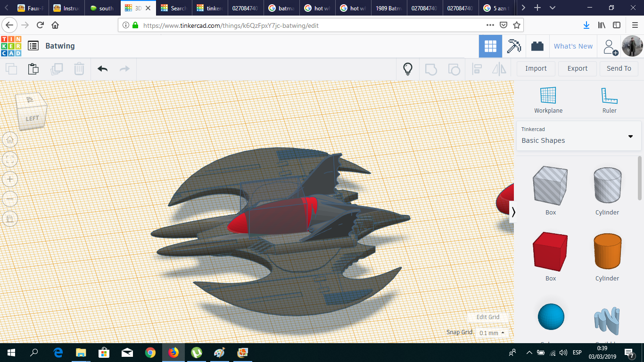Click the Paste clipboard icon
This screenshot has width=644, height=362.
[x=33, y=69]
